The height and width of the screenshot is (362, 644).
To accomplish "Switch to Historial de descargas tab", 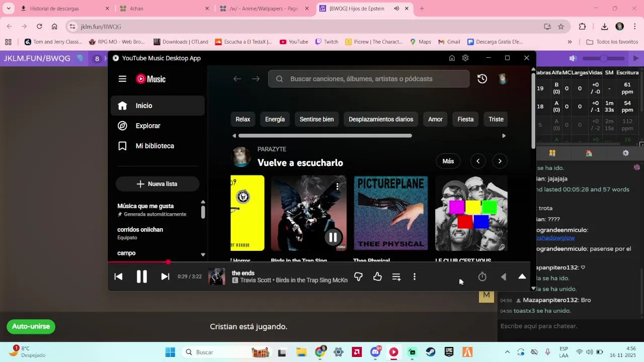I will coord(65,9).
